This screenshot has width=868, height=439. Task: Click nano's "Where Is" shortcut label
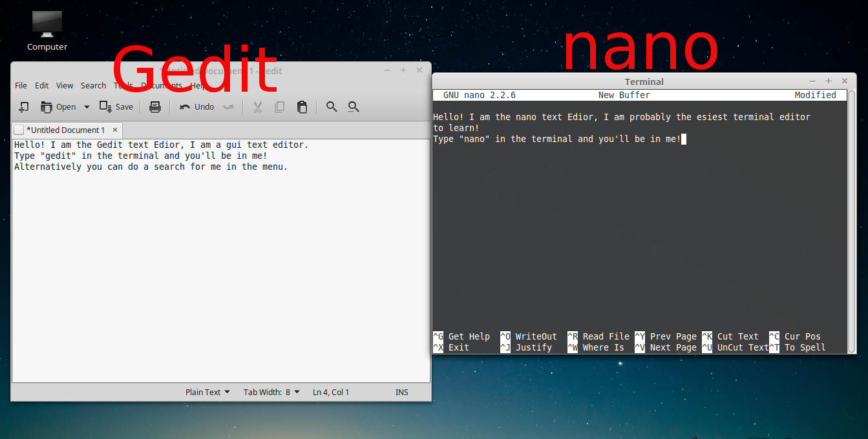click(x=604, y=347)
